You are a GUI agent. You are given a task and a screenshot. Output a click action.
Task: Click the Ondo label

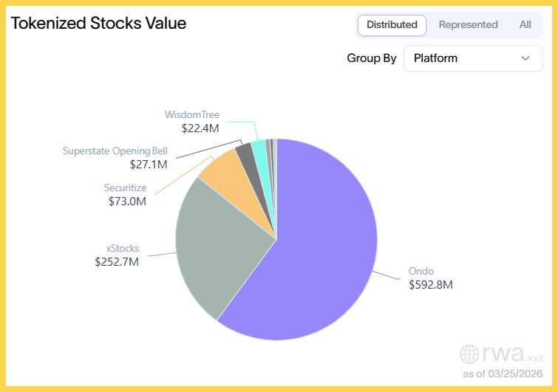click(421, 271)
